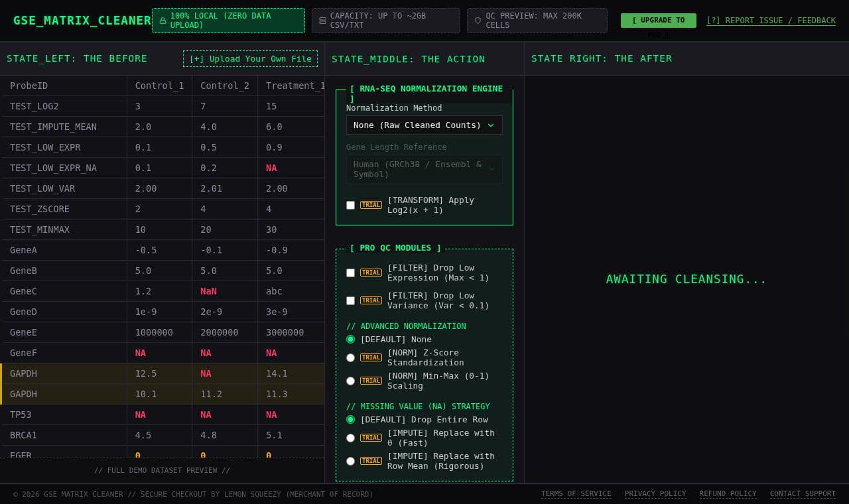The image size is (849, 504).
Task: Select Impute Replace with 0 (Fast)
Action: pos(350,438)
